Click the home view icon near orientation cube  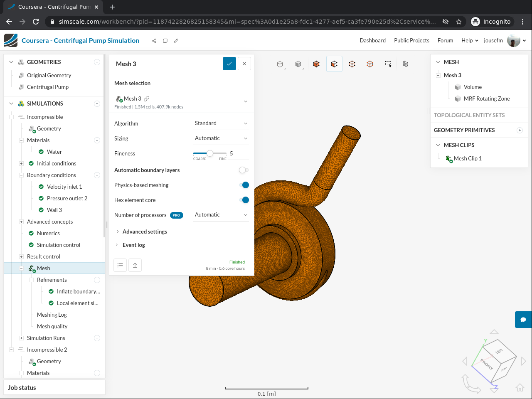pyautogui.click(x=520, y=387)
